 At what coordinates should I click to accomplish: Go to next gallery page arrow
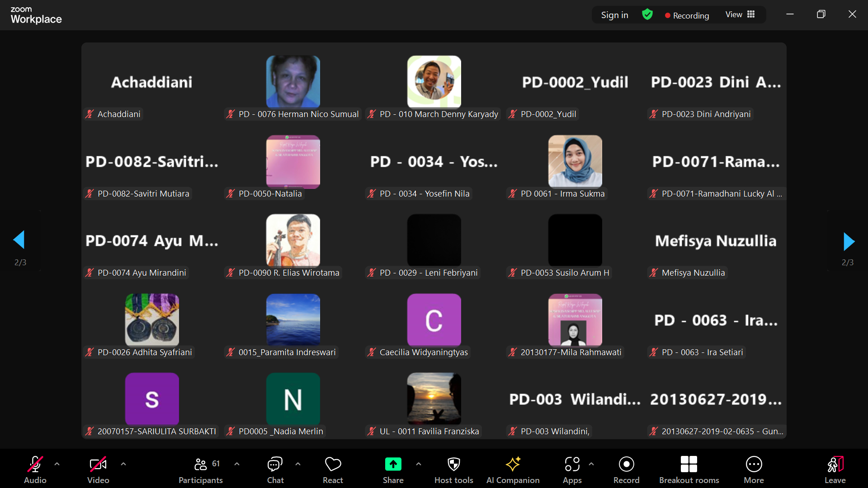coord(849,242)
